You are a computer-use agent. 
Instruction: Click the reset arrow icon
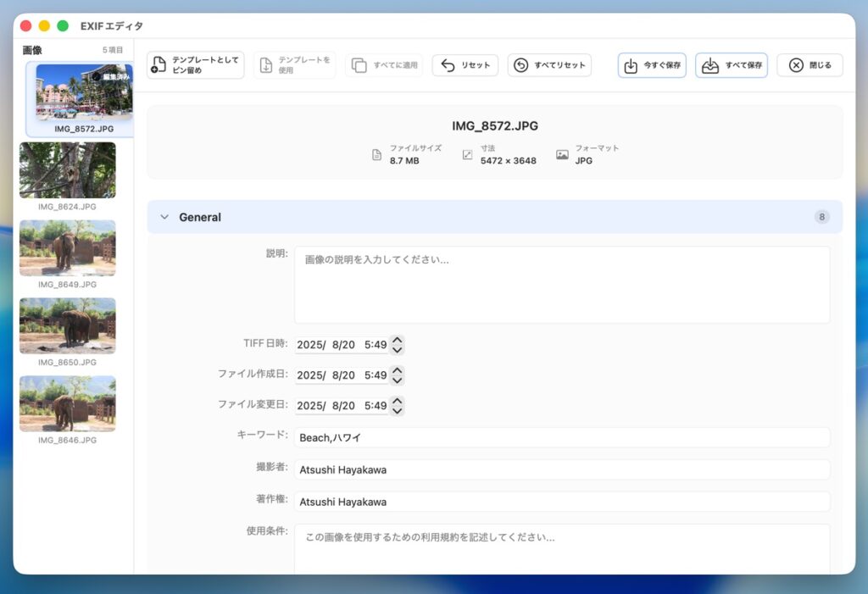(448, 65)
